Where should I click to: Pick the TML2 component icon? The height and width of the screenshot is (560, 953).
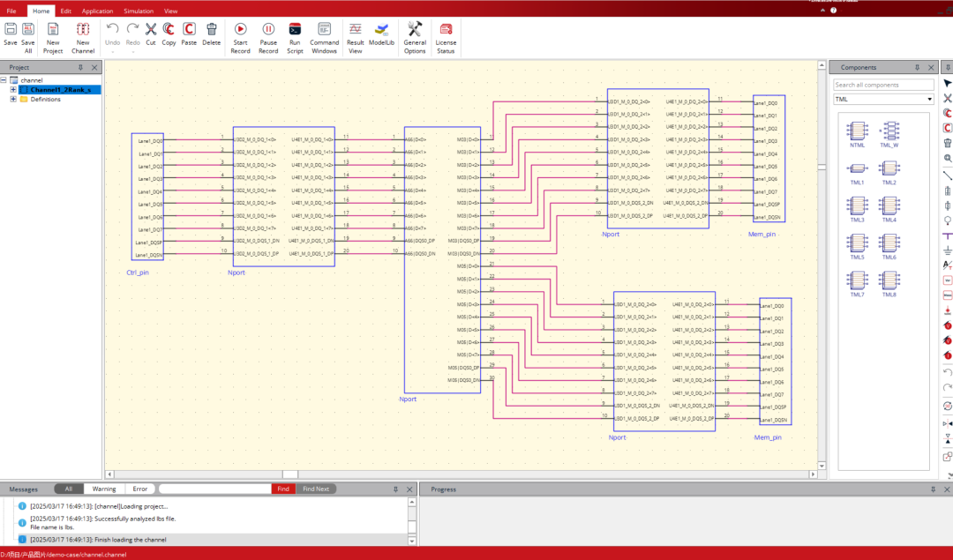[x=889, y=168]
